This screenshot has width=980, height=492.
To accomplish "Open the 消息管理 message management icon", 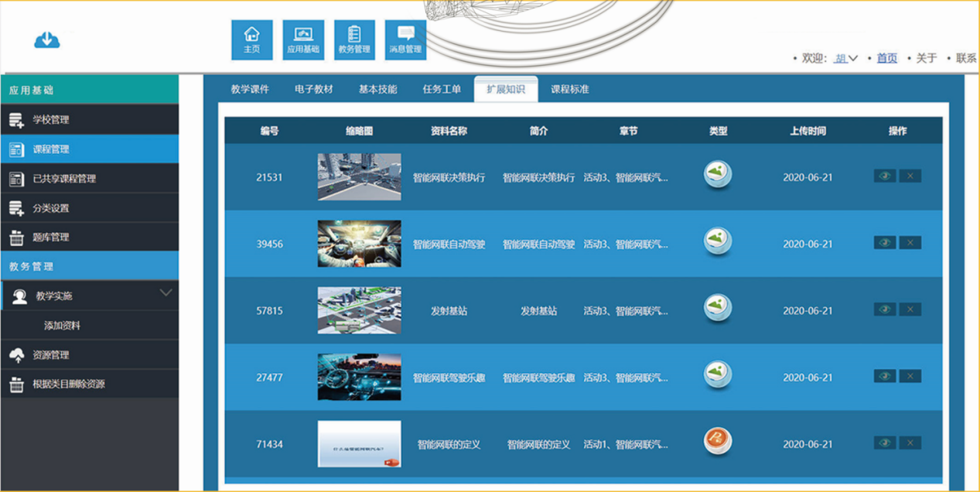I will coord(406,38).
